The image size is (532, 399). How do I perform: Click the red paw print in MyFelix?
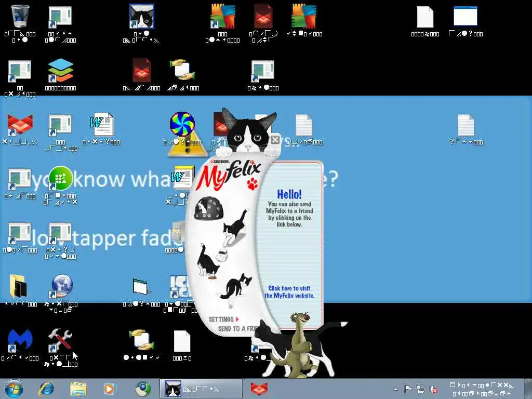coord(252,184)
